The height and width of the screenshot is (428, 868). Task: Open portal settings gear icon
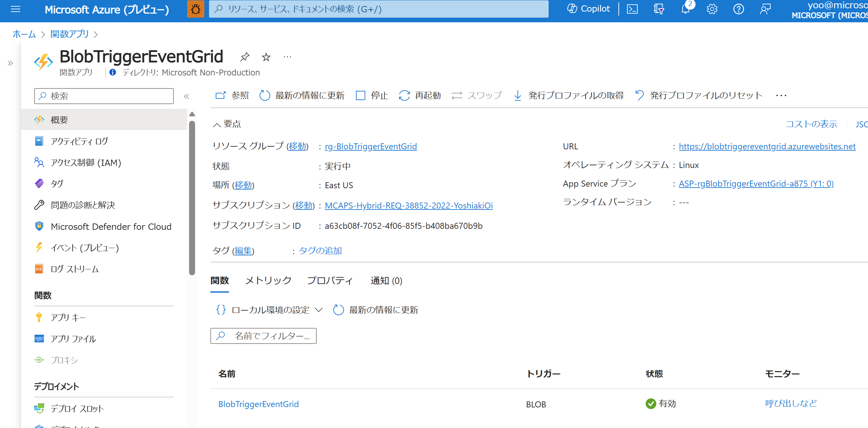[x=712, y=9]
